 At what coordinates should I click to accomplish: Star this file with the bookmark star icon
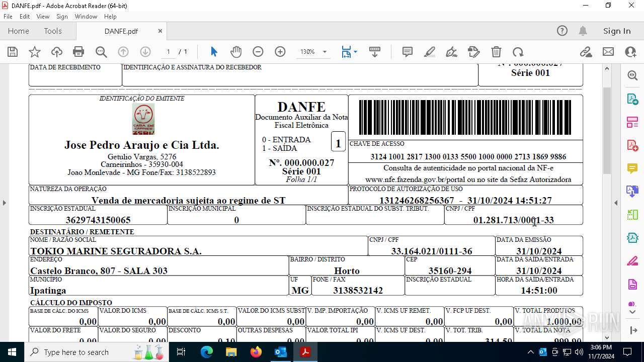pos(35,52)
